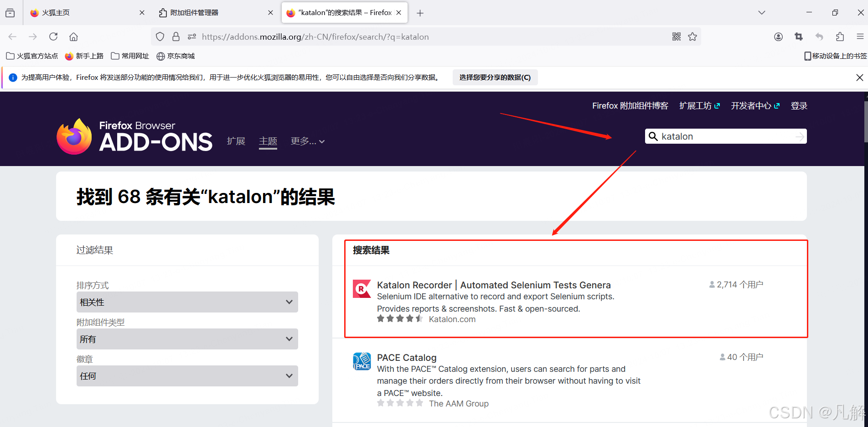
Task: Click the extensions puzzle piece icon
Action: click(839, 36)
